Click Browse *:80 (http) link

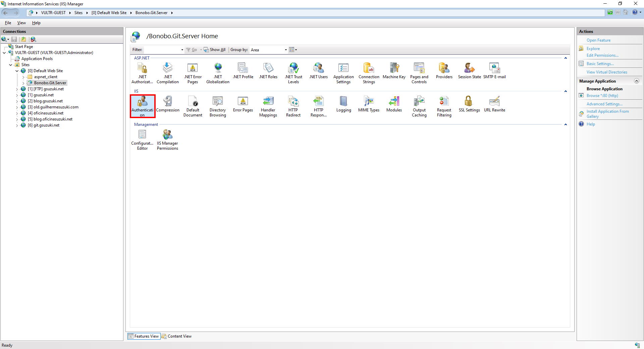click(602, 96)
